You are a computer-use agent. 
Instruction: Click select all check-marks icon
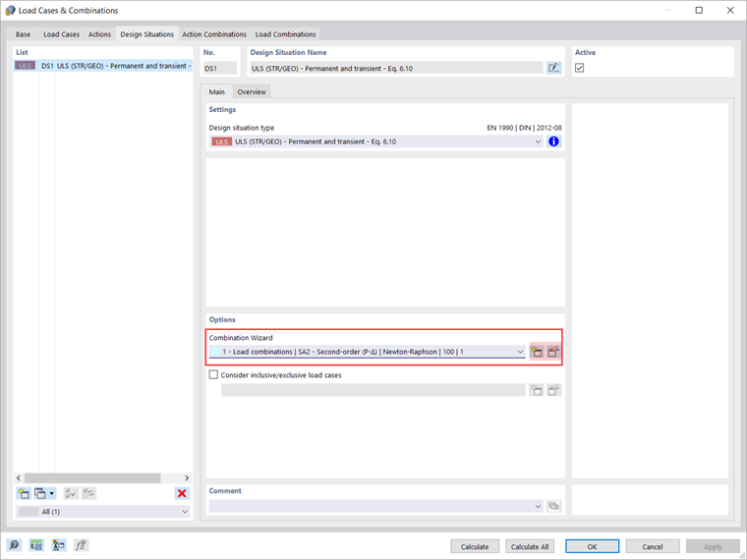pyautogui.click(x=71, y=493)
